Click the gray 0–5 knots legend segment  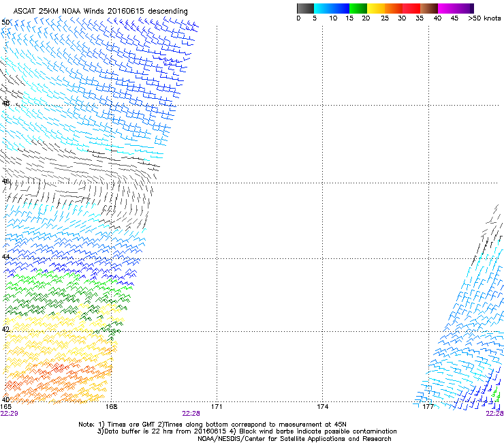305,8
